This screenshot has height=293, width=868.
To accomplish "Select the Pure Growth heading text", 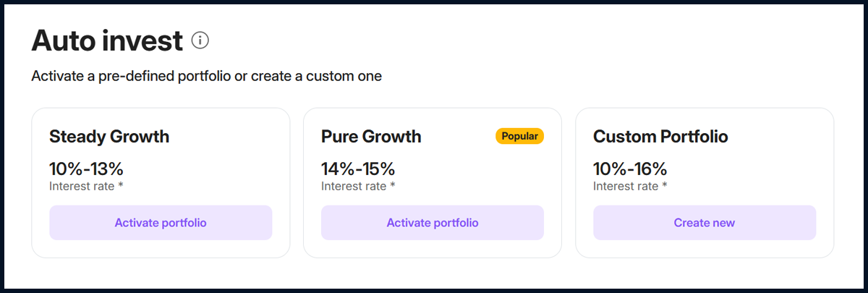I will tap(371, 137).
